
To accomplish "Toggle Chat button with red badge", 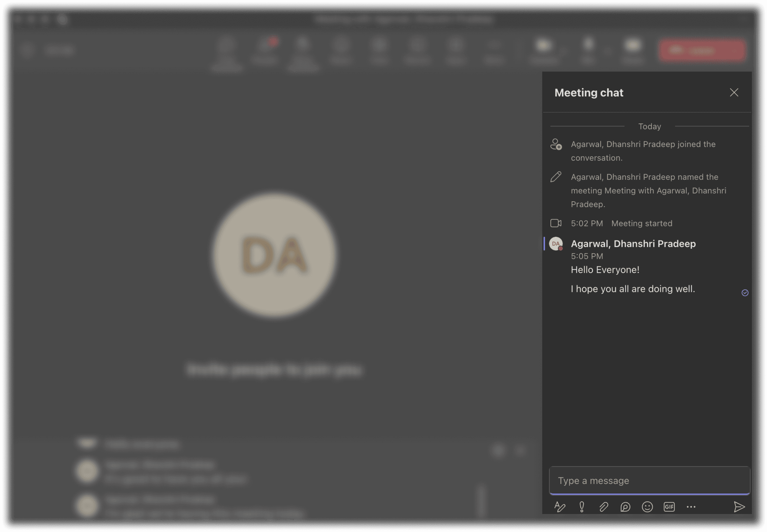I will click(265, 48).
